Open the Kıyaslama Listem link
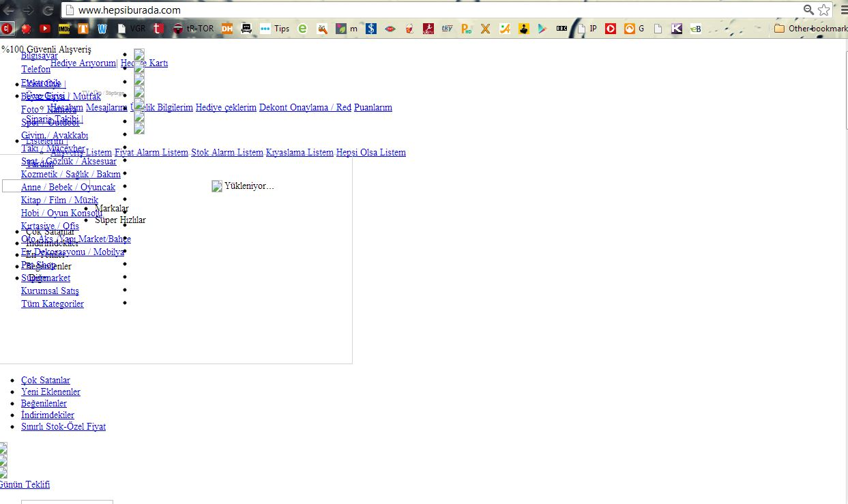This screenshot has width=848, height=504. [x=299, y=152]
